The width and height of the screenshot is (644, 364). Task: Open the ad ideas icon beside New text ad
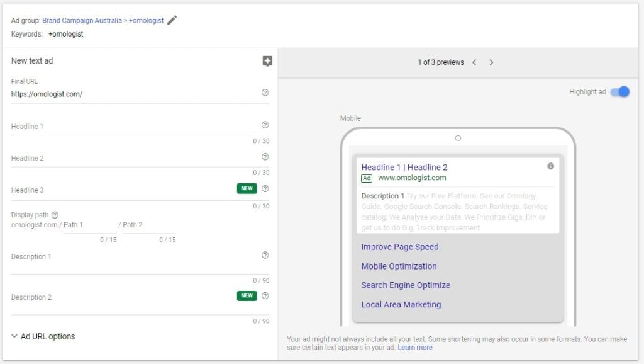point(267,61)
